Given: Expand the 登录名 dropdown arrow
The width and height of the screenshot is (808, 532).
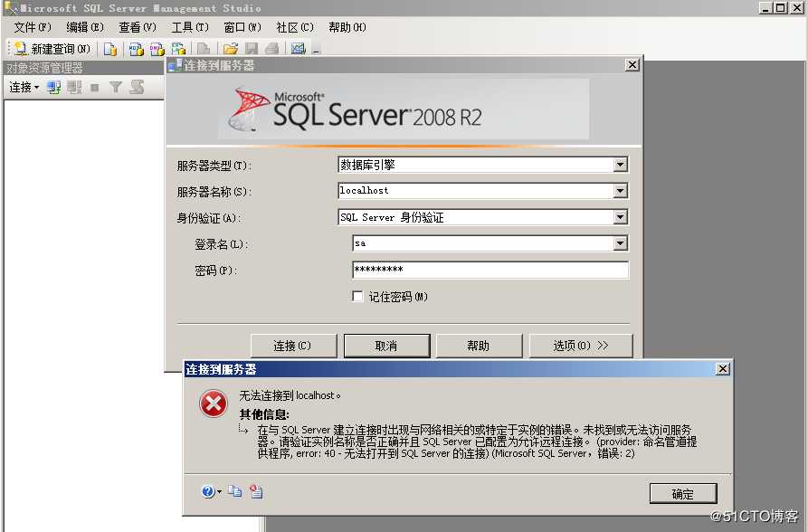Looking at the screenshot, I should 621,243.
